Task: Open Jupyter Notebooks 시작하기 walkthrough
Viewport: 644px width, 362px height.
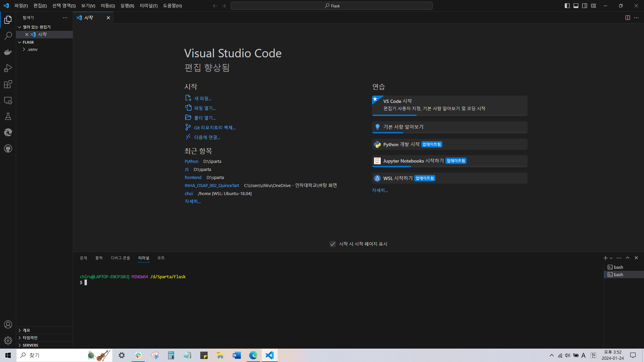Action: tap(449, 161)
